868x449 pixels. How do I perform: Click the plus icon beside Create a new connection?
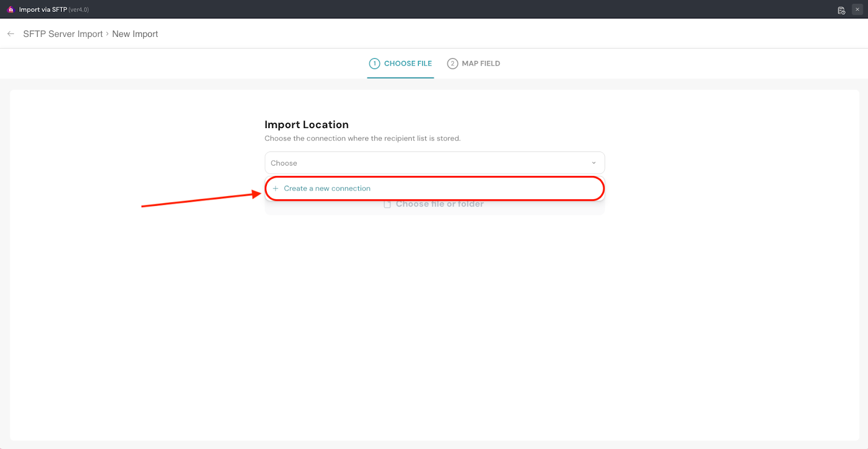point(276,188)
